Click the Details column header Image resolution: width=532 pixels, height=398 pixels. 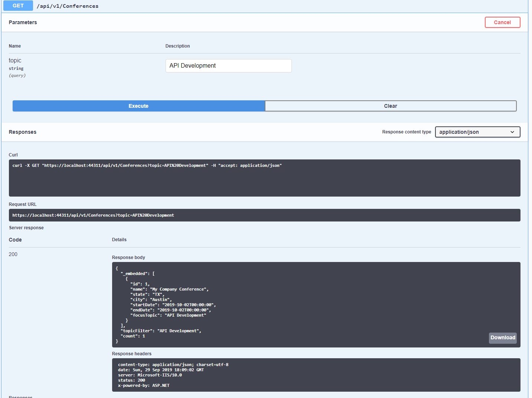pos(119,240)
